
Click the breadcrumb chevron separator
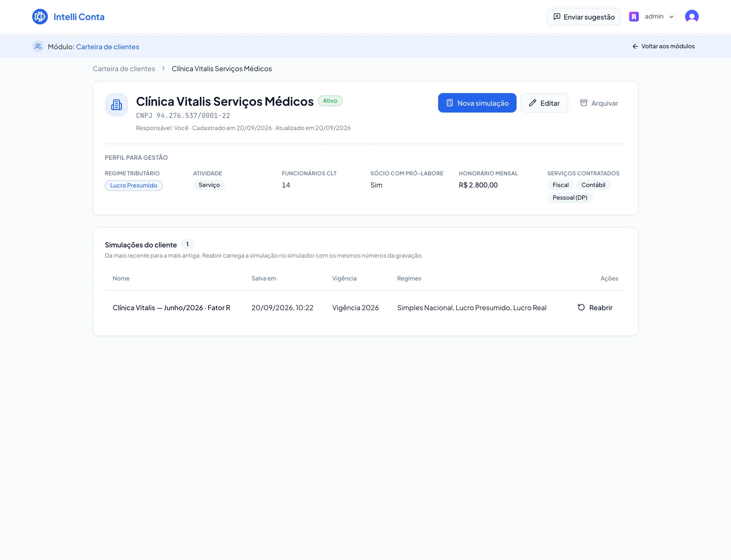(163, 69)
